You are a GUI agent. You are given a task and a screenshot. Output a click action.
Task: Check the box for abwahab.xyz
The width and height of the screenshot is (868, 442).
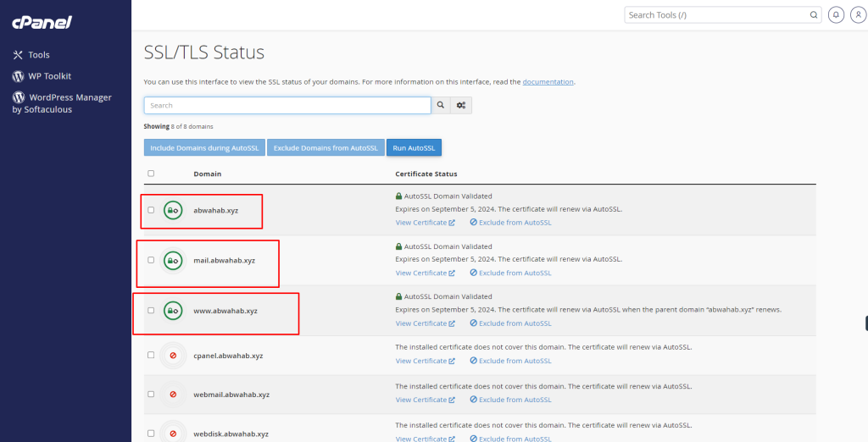click(x=151, y=210)
